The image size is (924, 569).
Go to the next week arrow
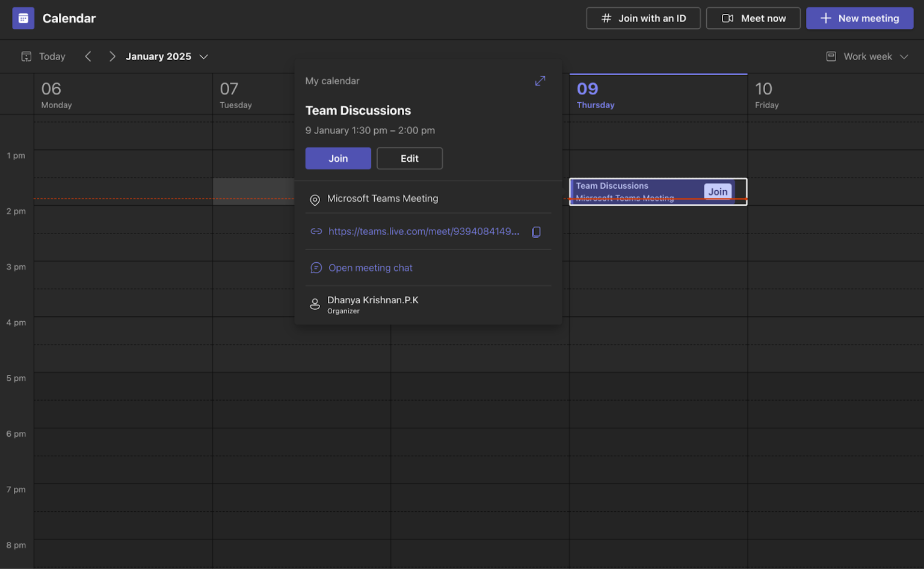coord(112,57)
